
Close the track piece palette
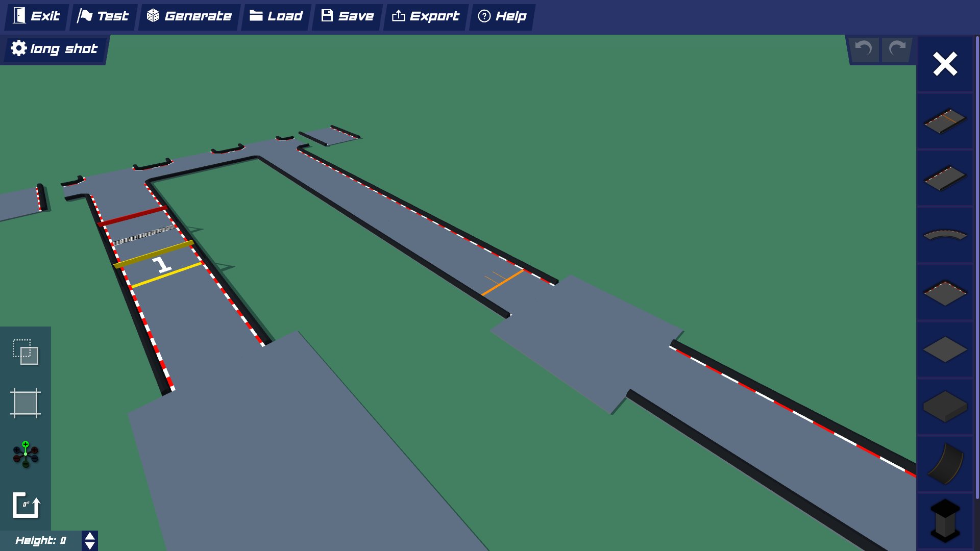coord(945,64)
